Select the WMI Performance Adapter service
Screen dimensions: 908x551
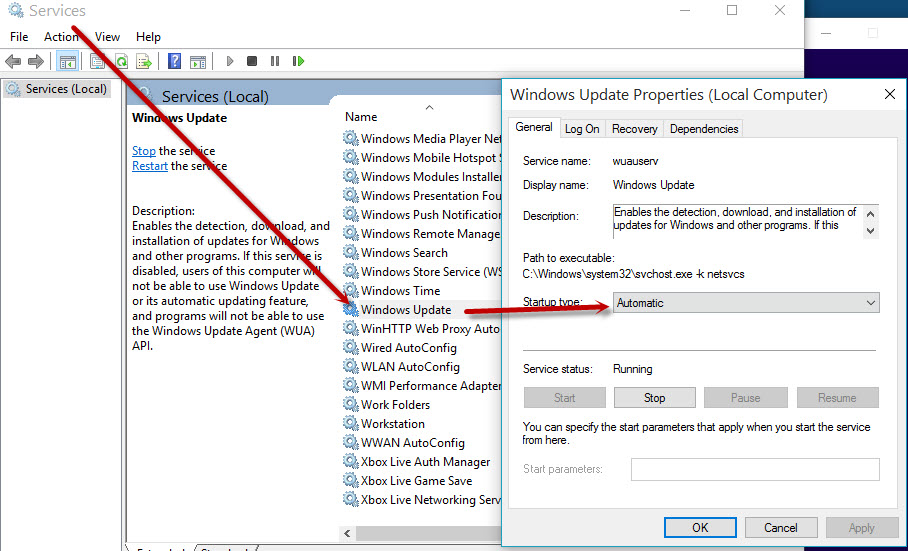pos(422,385)
